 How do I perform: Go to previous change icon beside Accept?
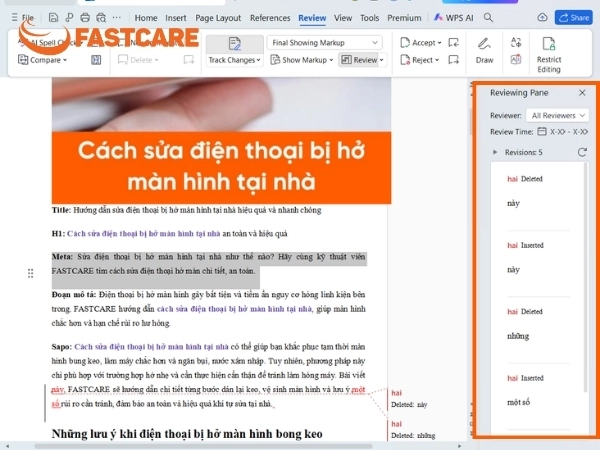click(453, 42)
